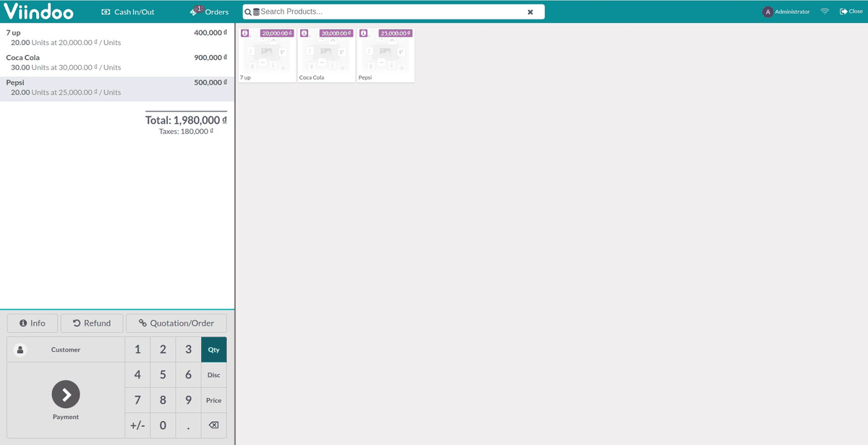
Task: Tap the +/- sign key
Action: click(x=137, y=425)
